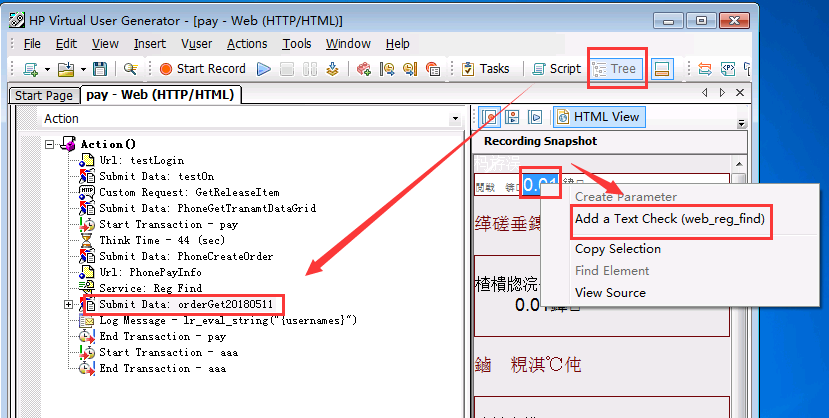Click the Pause replay icon

click(x=310, y=69)
